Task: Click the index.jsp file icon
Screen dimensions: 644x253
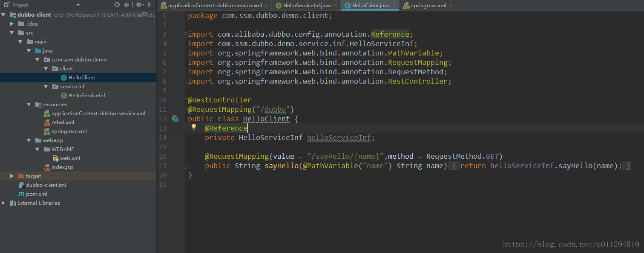Action: pyautogui.click(x=47, y=167)
